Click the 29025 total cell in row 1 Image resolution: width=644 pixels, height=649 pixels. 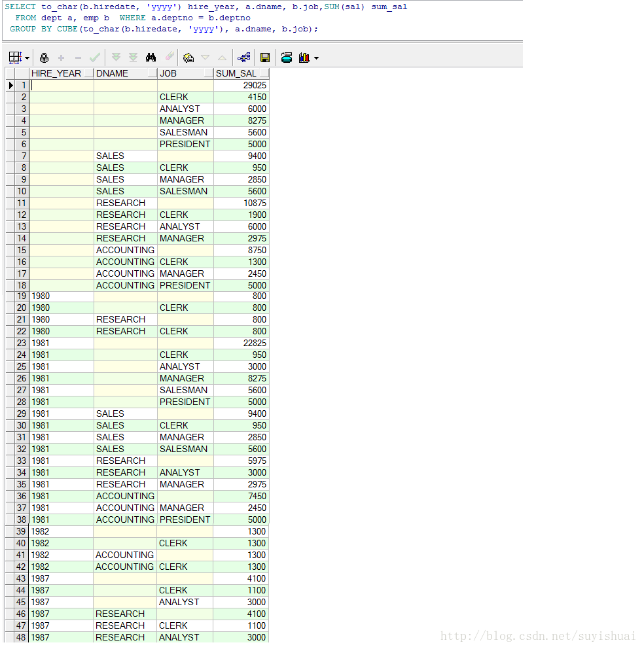click(x=241, y=85)
